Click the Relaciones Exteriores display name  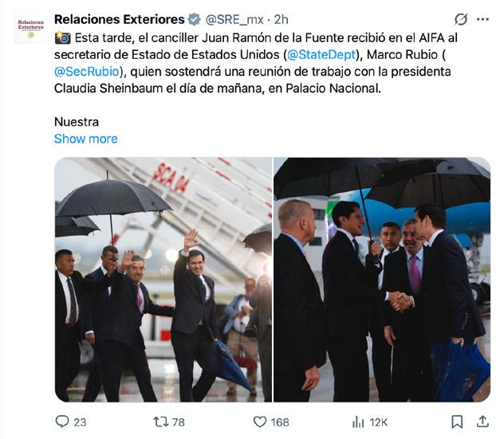[x=120, y=19]
